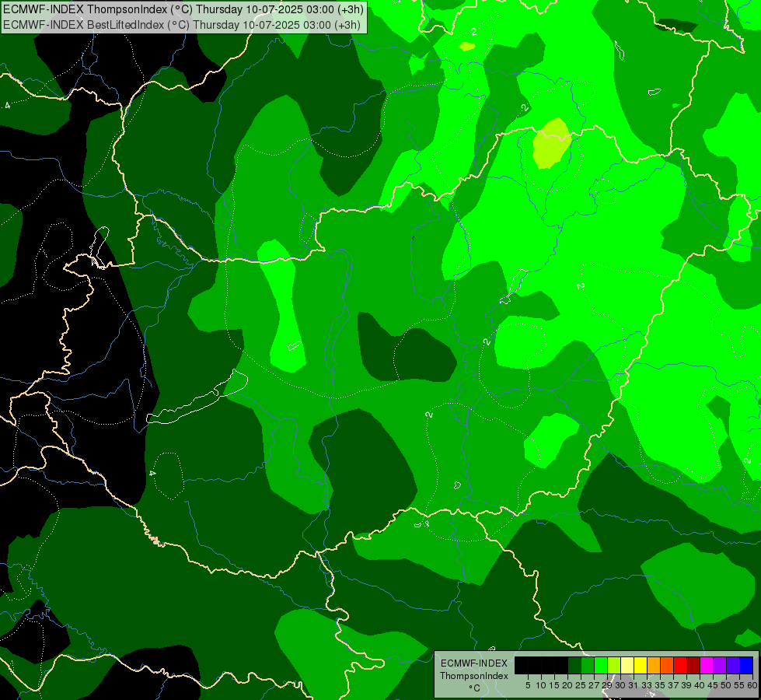The image size is (761, 700).
Task: Click the legend title 'ECMWF-INDEX'
Action: click(474, 663)
